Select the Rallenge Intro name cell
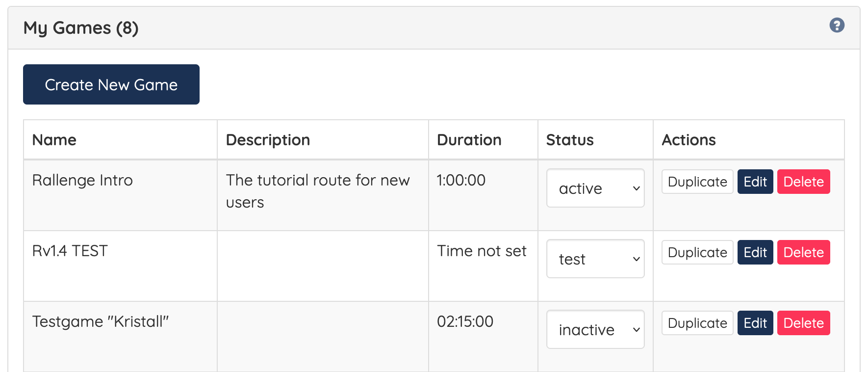868x372 pixels. (x=121, y=195)
